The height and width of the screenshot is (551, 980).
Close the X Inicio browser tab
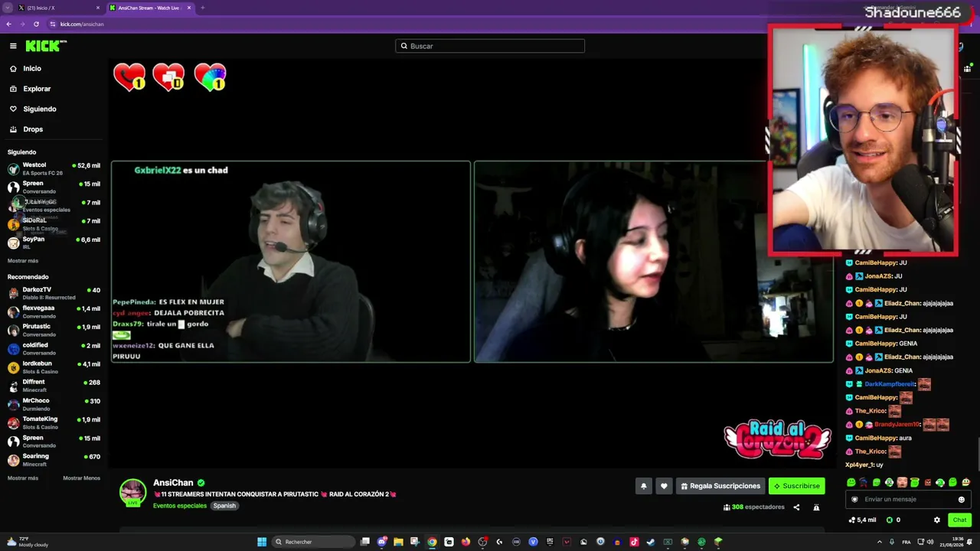[x=98, y=8]
